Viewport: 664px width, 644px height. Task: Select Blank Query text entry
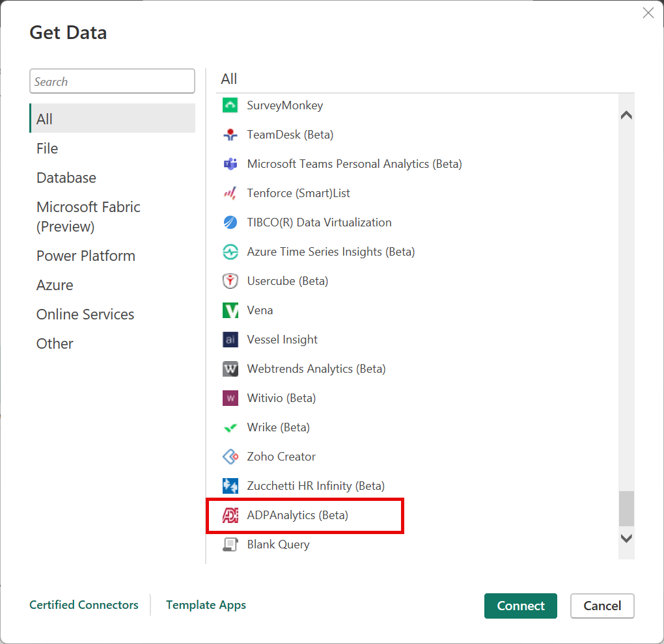point(278,544)
